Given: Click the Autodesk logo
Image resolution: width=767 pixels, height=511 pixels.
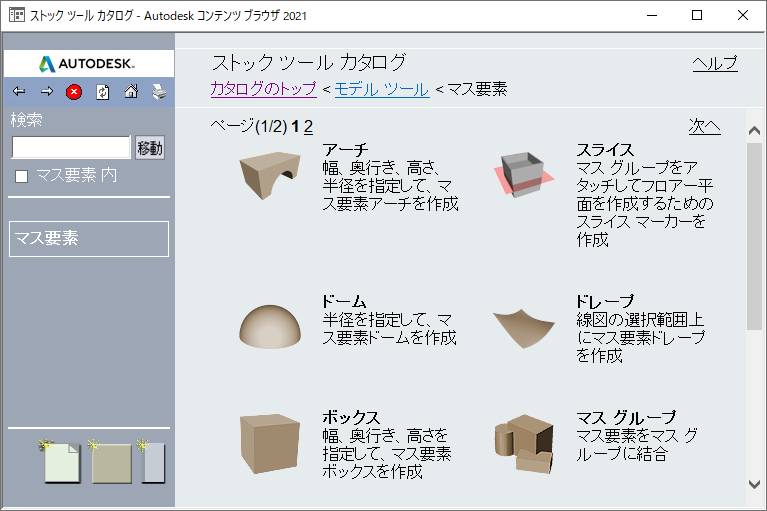Looking at the screenshot, I should point(89,64).
